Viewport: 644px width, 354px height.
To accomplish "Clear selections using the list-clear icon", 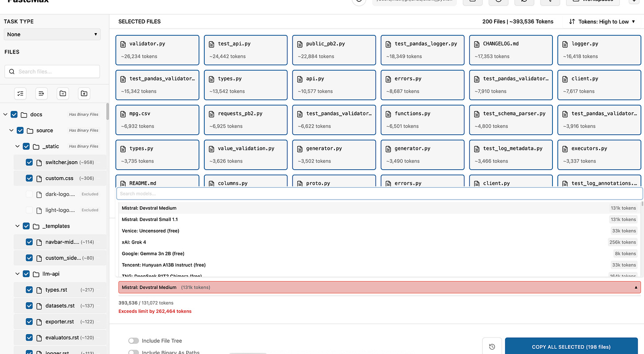I will [x=41, y=93].
